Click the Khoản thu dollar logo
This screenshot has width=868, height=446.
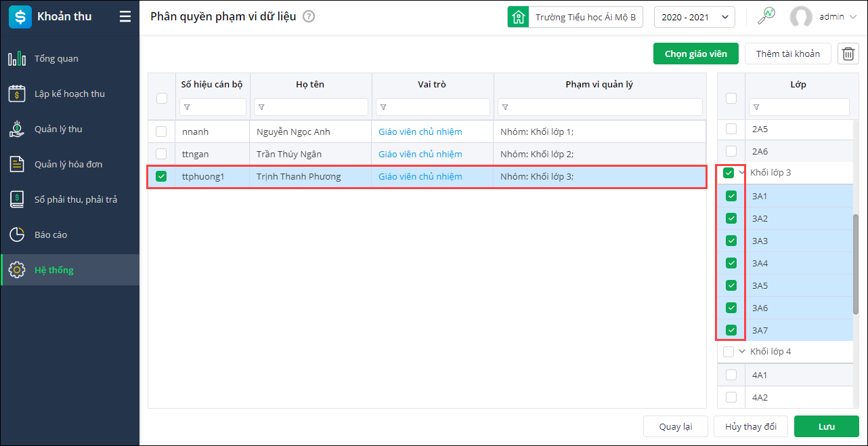[20, 17]
